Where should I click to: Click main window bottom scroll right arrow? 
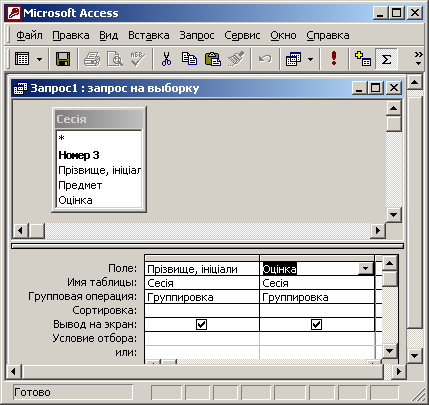[399, 372]
